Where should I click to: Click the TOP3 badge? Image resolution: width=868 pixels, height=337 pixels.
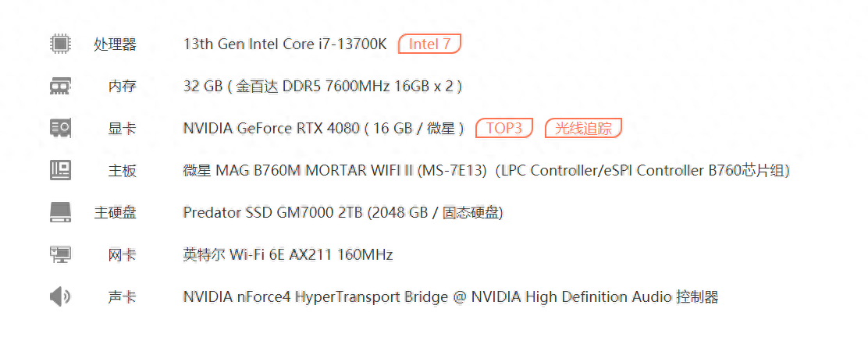pos(504,129)
